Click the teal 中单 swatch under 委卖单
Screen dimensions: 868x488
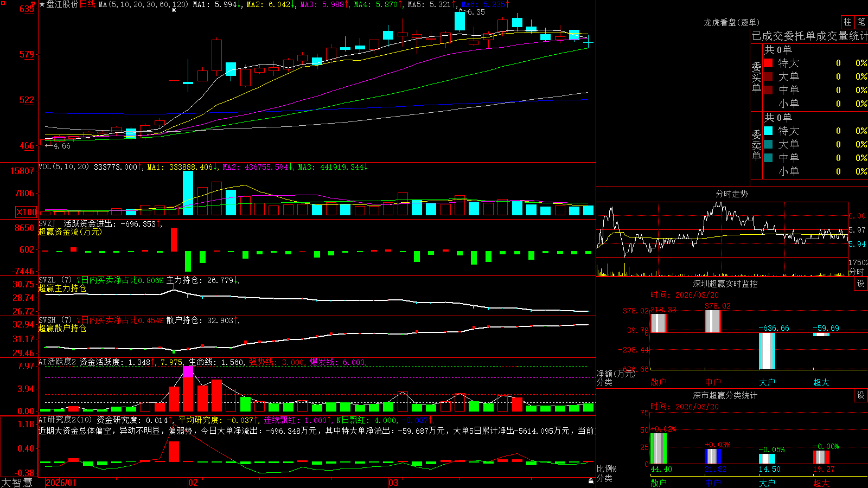coord(768,158)
